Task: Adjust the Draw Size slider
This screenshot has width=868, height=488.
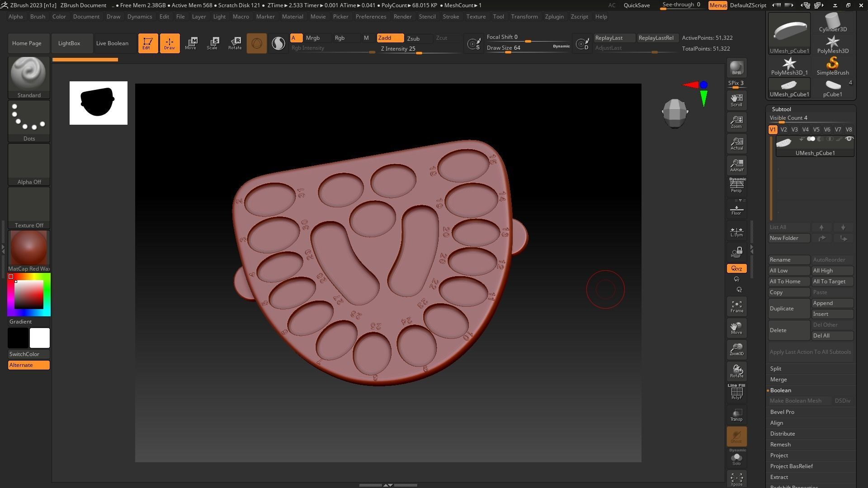Action: coord(508,52)
